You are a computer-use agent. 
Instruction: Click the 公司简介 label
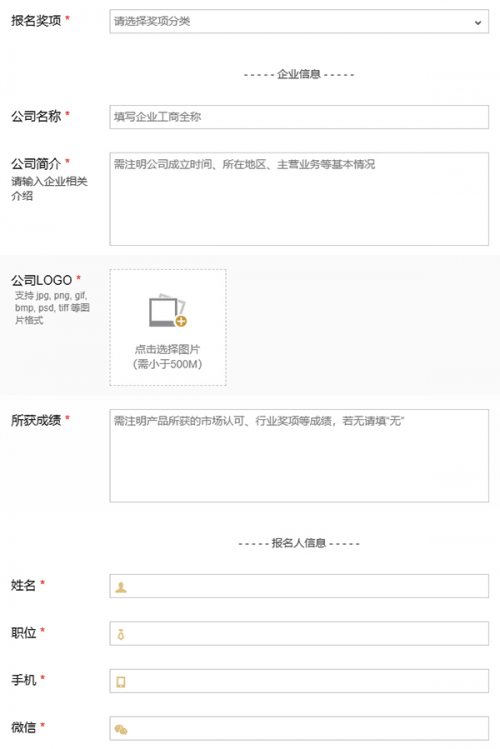click(36, 164)
